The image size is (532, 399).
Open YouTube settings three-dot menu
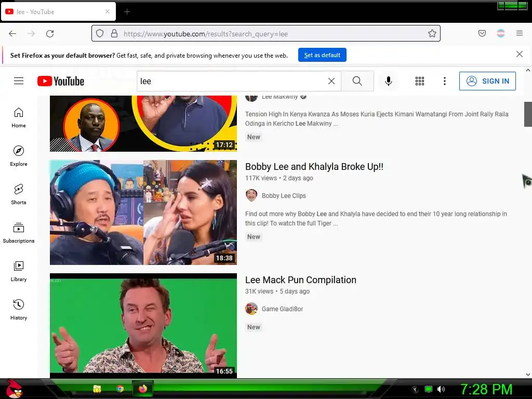pyautogui.click(x=445, y=81)
